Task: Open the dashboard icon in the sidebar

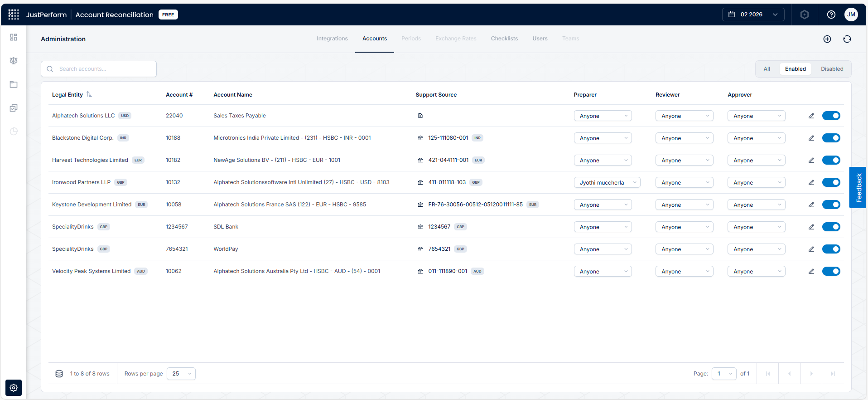Action: 14,37
